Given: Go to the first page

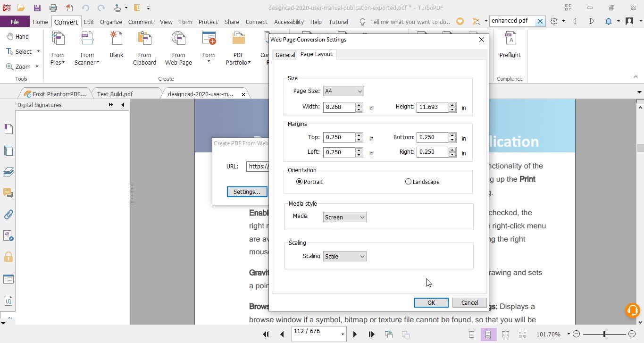Looking at the screenshot, I should point(266,334).
